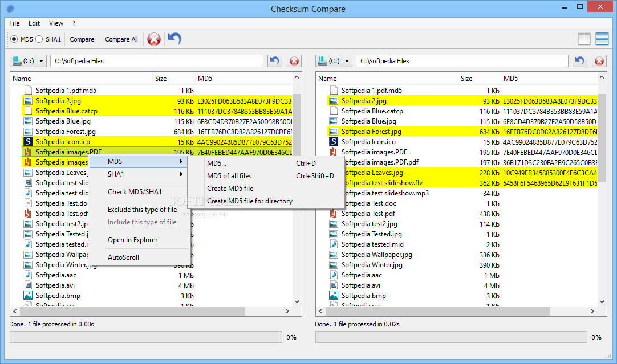Open the File menu
Screen dimensions: 617x364
click(14, 23)
